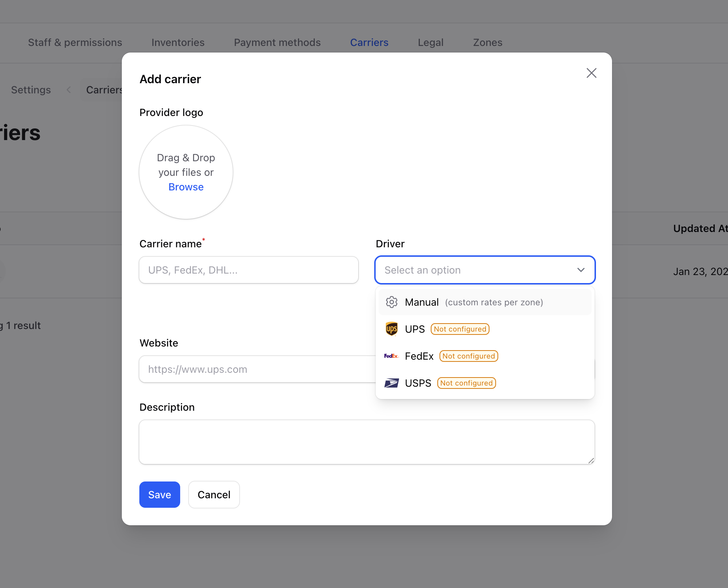Open the Payment methods tab
The width and height of the screenshot is (728, 588).
click(x=277, y=42)
